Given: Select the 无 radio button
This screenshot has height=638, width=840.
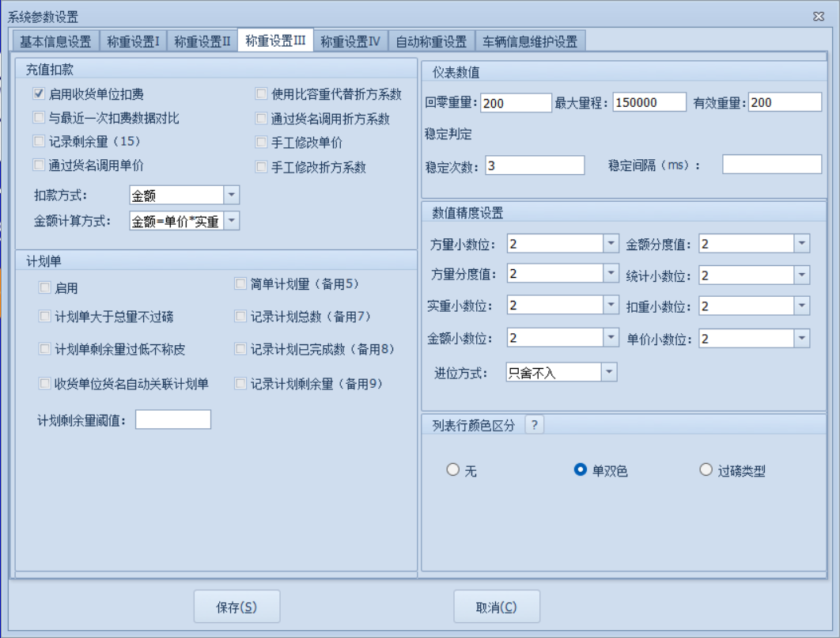Looking at the screenshot, I should pyautogui.click(x=452, y=469).
